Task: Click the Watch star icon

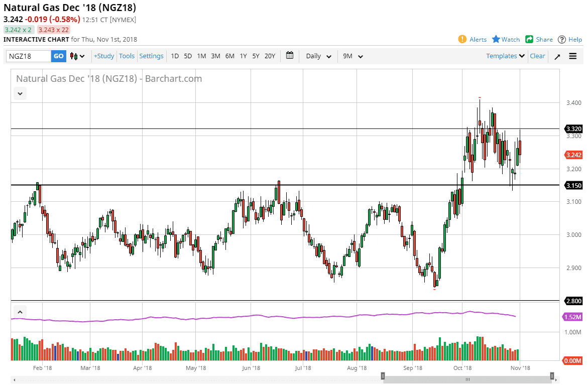Action: pos(496,39)
